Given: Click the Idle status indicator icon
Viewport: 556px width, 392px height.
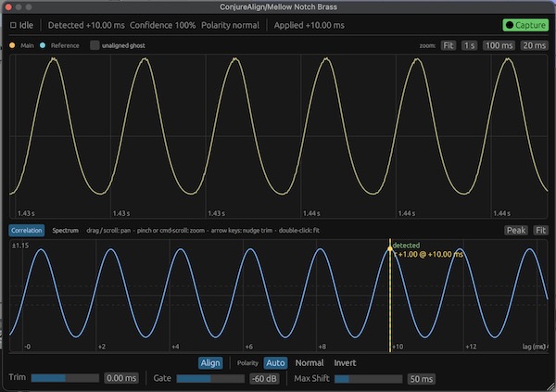Looking at the screenshot, I should coord(13,25).
